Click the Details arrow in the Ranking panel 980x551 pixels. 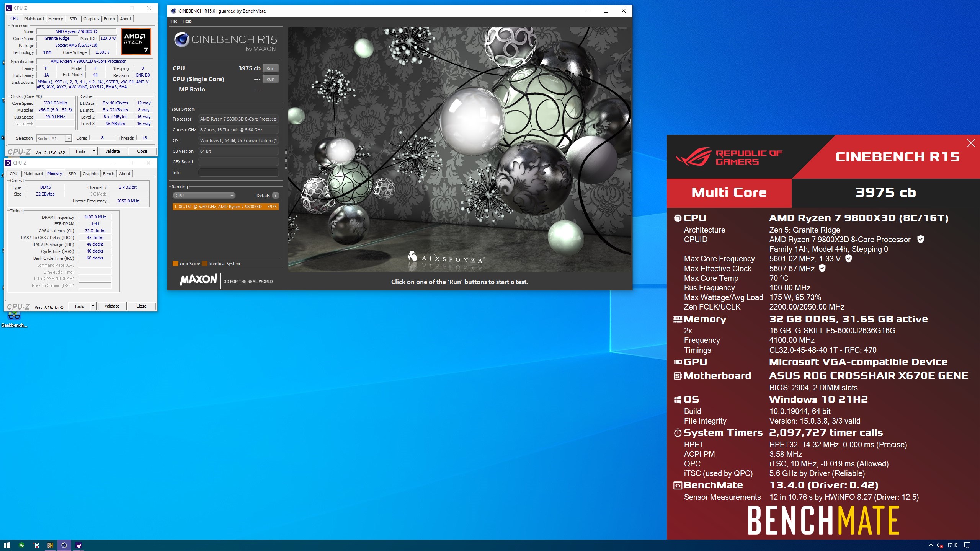[x=276, y=196]
